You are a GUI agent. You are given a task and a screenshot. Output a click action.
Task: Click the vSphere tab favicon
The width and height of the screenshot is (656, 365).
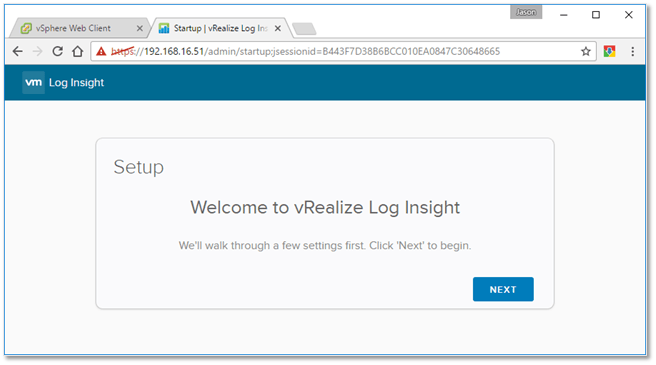[x=26, y=28]
